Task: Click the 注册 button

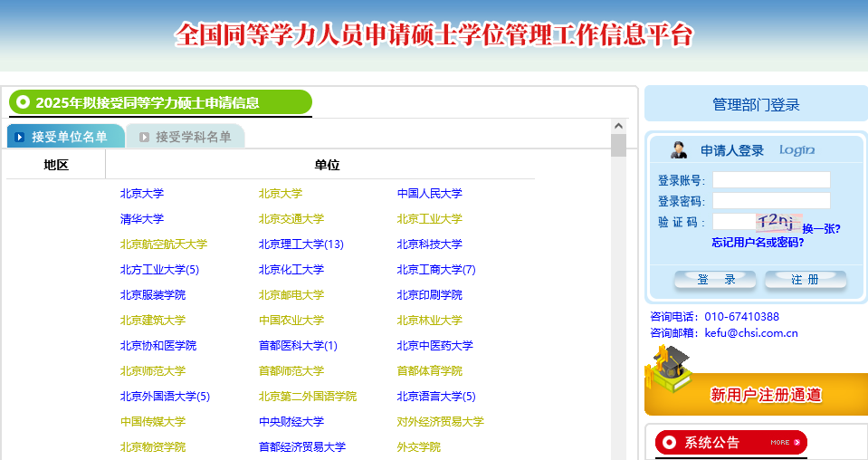Action: pos(806,280)
